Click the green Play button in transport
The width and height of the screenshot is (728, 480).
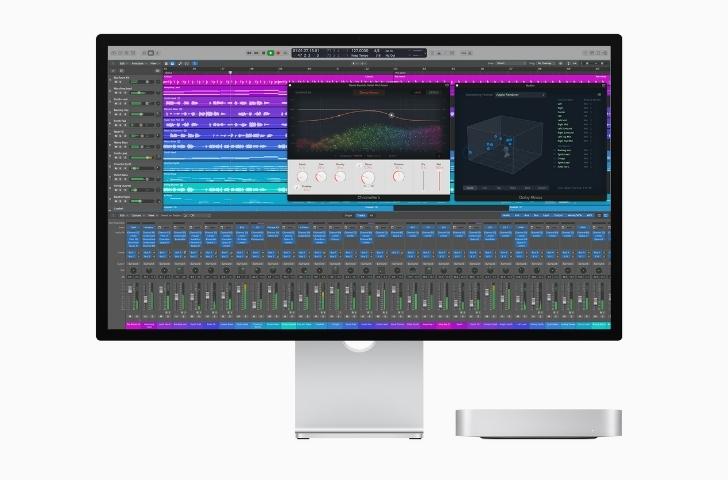pos(270,52)
